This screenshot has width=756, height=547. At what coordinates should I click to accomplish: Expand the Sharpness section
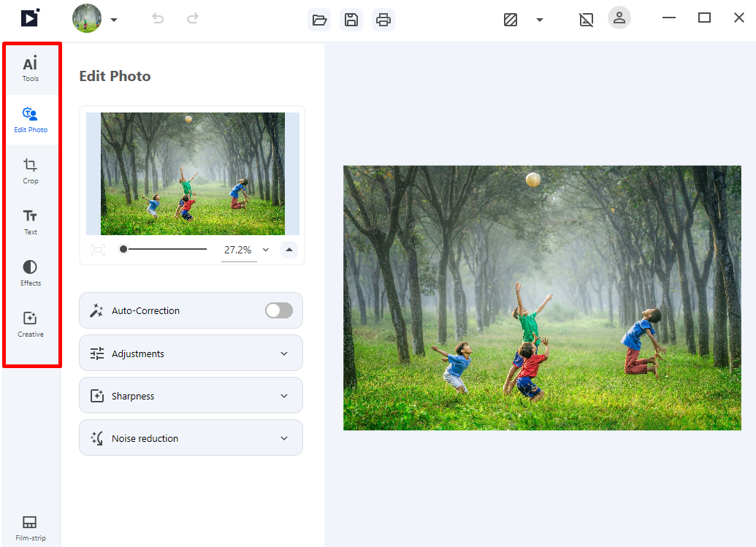pos(191,396)
